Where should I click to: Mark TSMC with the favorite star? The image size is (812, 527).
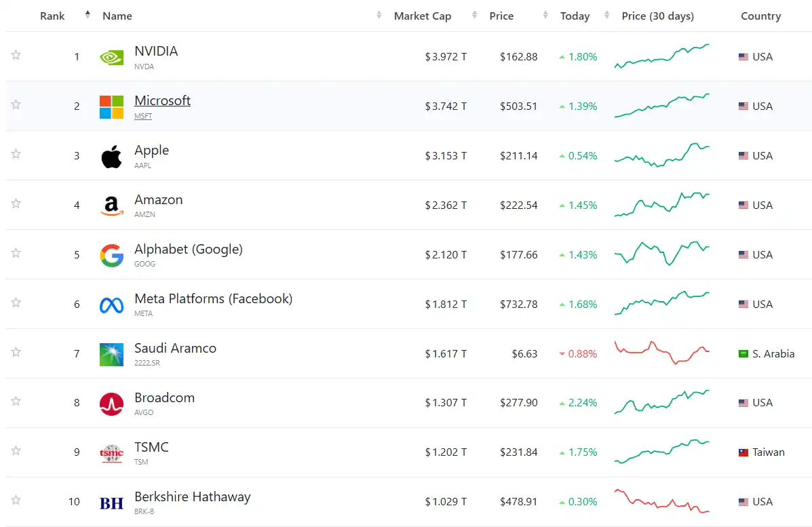coord(16,451)
